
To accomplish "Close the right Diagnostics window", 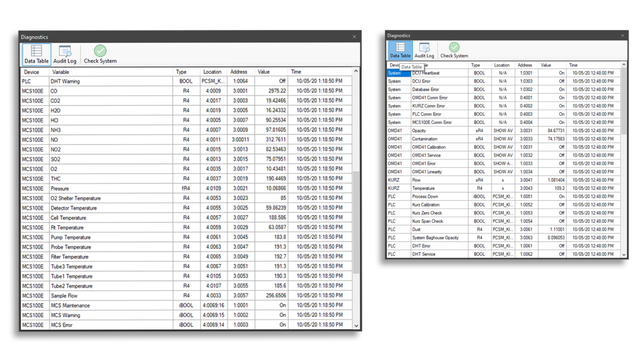I will [622, 35].
